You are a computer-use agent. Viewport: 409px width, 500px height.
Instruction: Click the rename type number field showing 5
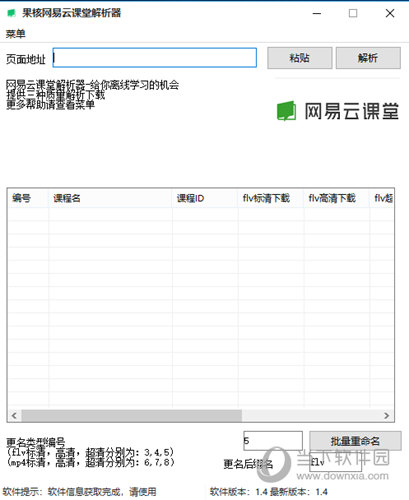[273, 441]
